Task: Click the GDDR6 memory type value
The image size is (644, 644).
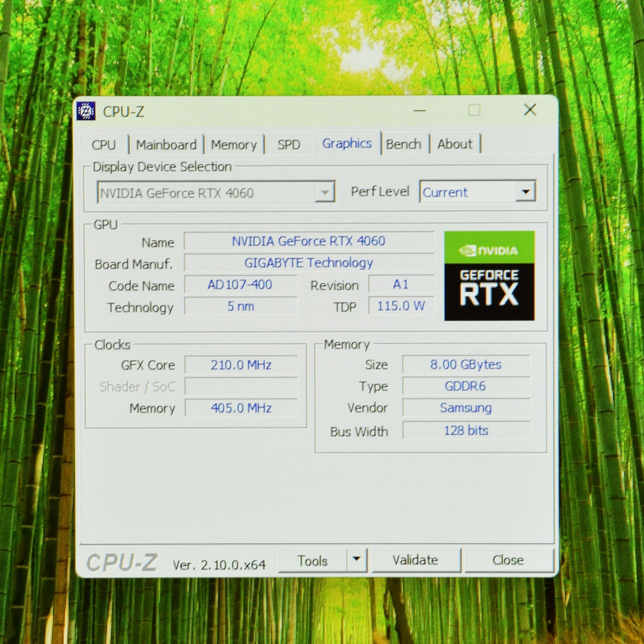Action: [x=466, y=386]
